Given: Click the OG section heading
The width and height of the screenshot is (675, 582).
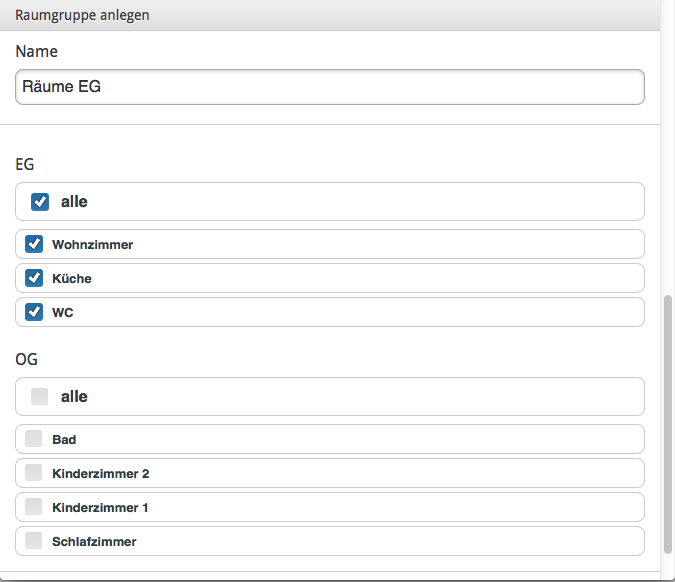Looking at the screenshot, I should tap(26, 359).
